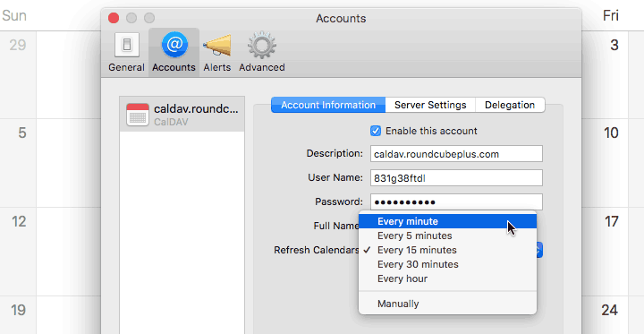
Task: Close the Accounts window
Action: [x=114, y=18]
